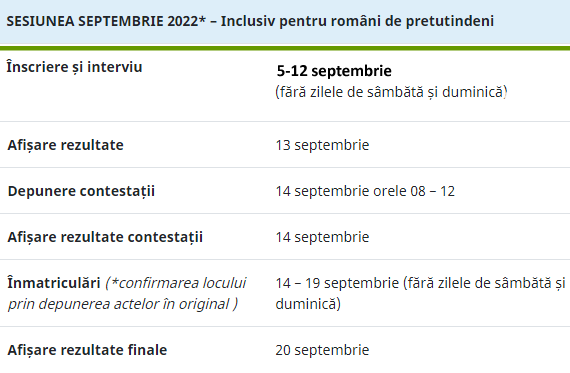Click the Afișare rezultate row label
Screen dimensions: 570x373
[66, 145]
